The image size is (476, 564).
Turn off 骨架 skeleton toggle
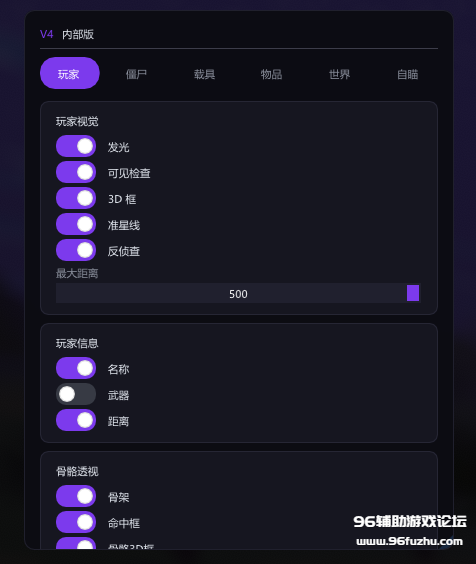coord(76,496)
